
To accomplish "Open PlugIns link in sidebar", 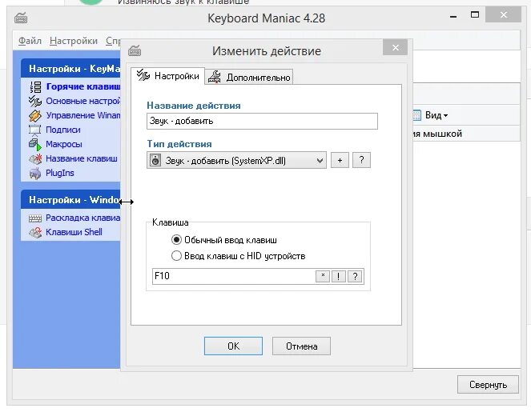I will (x=59, y=173).
